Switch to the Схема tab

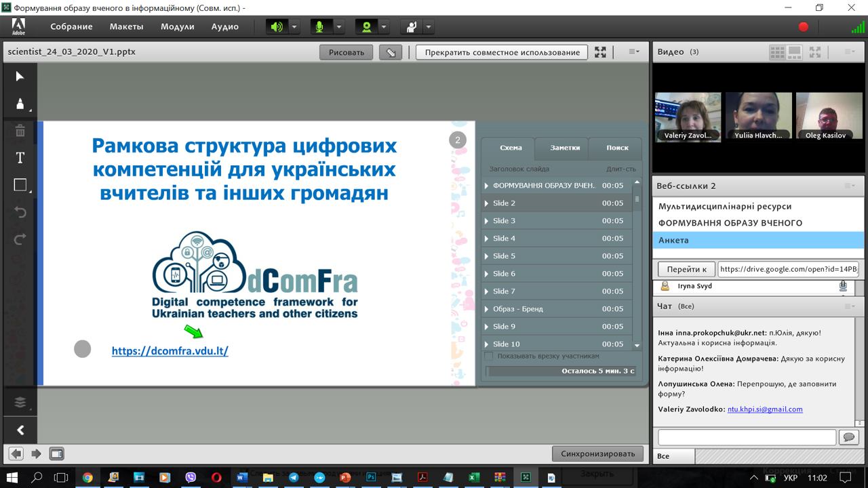[511, 148]
